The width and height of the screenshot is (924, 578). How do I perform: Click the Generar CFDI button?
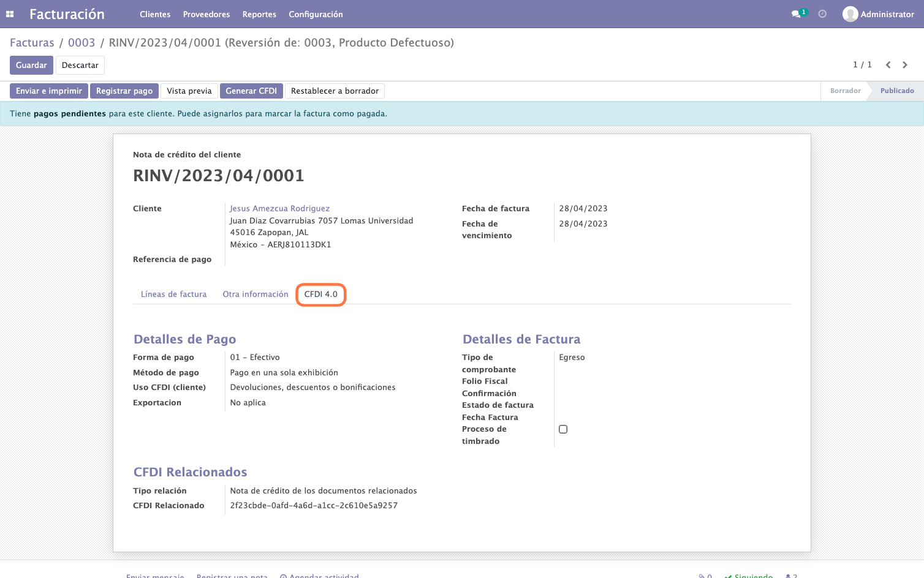click(251, 91)
